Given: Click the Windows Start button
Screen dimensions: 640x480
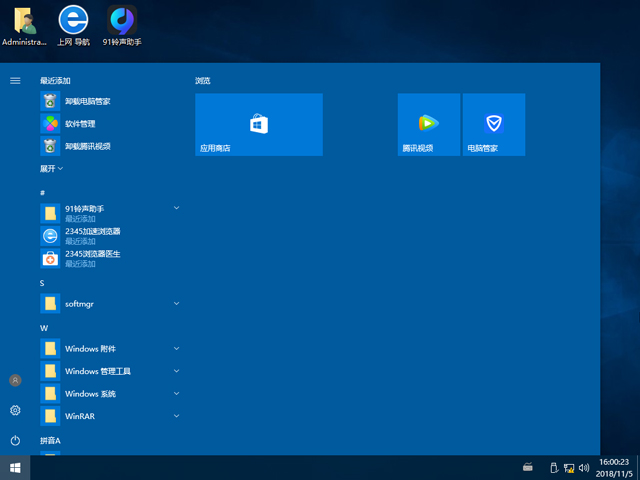Looking at the screenshot, I should point(15,467).
